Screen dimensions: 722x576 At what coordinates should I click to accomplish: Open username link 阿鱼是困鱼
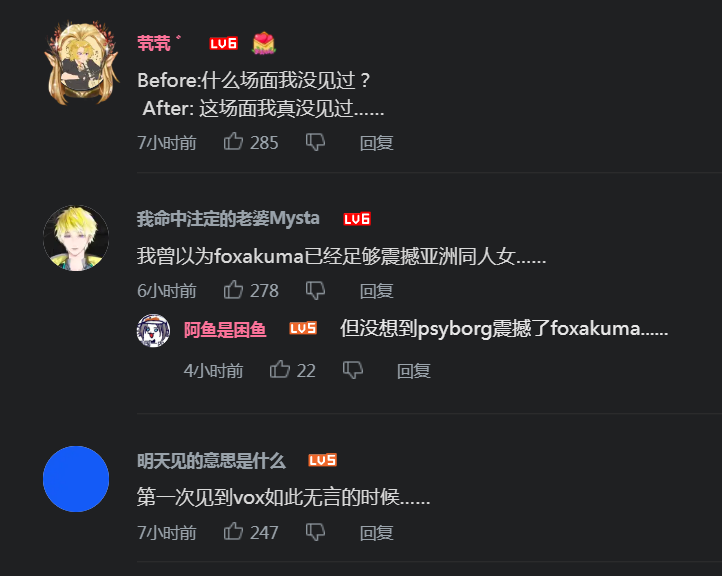coord(225,330)
